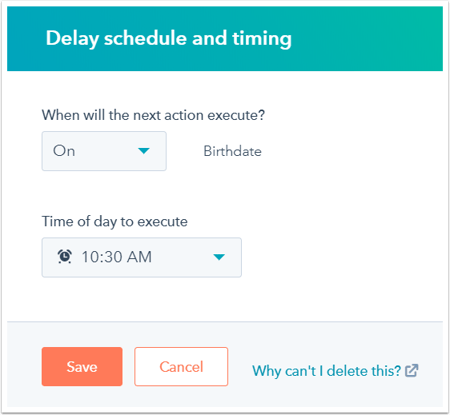450x415 pixels.
Task: Click 'When will the next action execute?' label
Action: tap(153, 115)
